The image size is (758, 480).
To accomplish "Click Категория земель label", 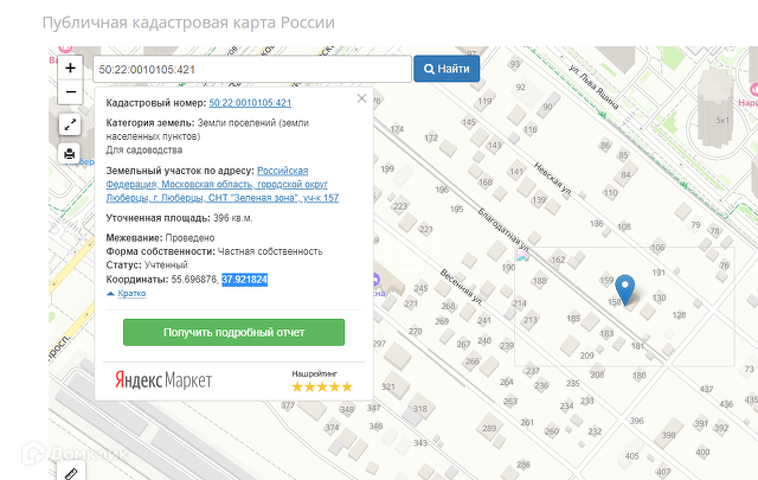I will tap(150, 123).
